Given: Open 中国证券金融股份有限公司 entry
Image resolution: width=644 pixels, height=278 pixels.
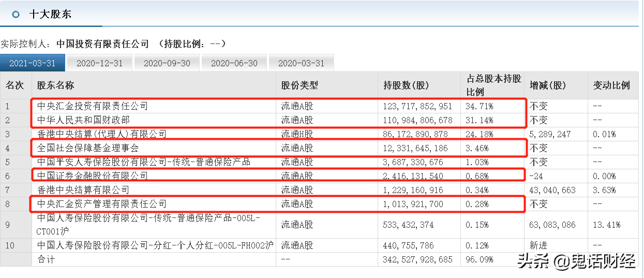Looking at the screenshot, I should (93, 176).
